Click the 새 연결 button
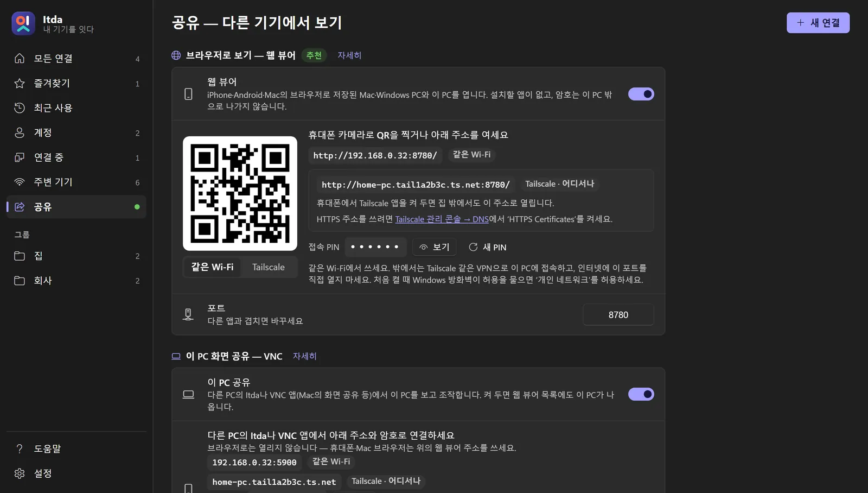 (818, 23)
